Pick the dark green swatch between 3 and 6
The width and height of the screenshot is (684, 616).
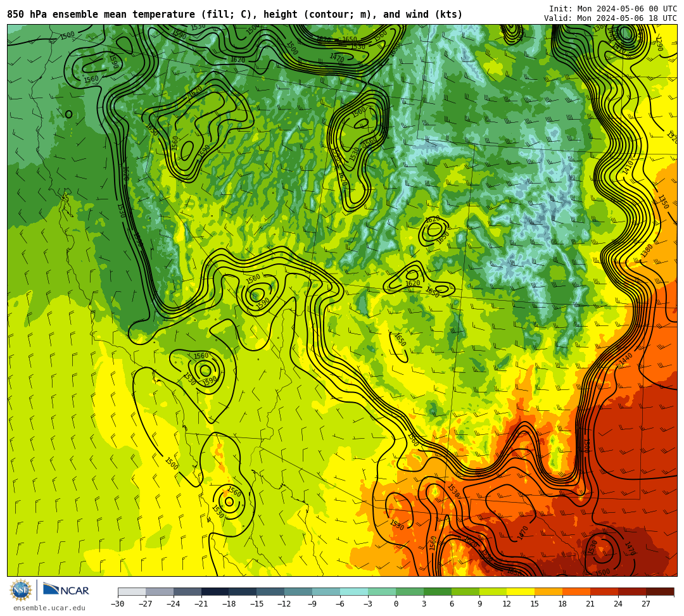pyautogui.click(x=438, y=591)
